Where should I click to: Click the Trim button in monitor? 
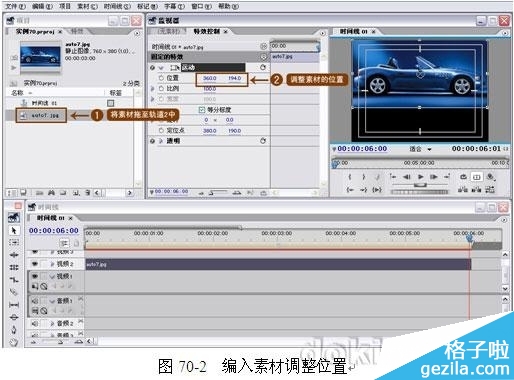(490, 190)
